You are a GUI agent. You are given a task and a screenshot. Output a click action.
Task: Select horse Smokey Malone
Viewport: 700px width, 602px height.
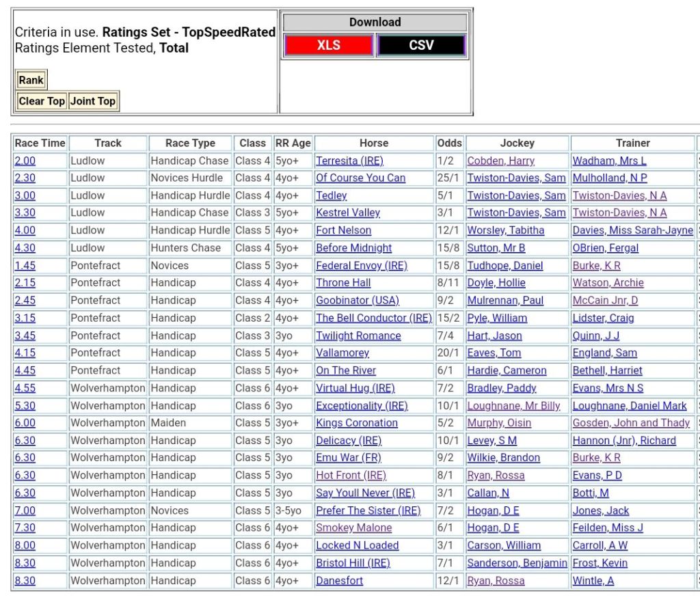(x=353, y=528)
